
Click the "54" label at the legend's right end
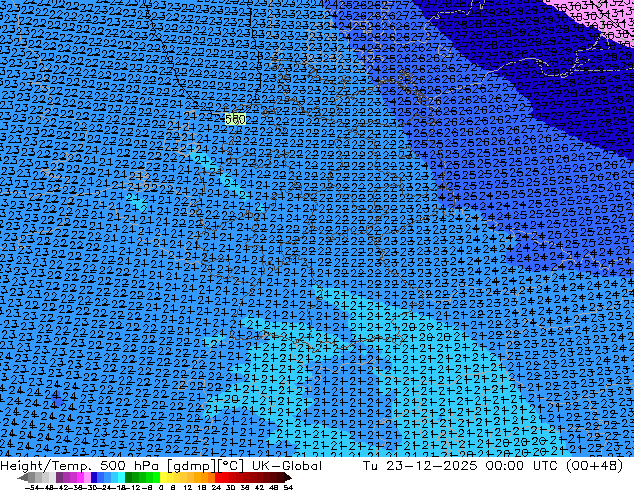pos(287,488)
